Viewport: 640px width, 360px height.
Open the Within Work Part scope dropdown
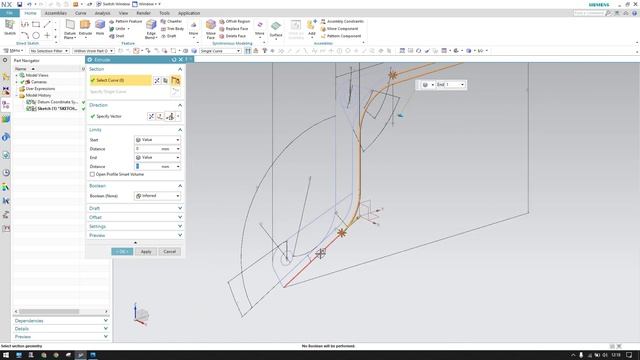tap(93, 51)
